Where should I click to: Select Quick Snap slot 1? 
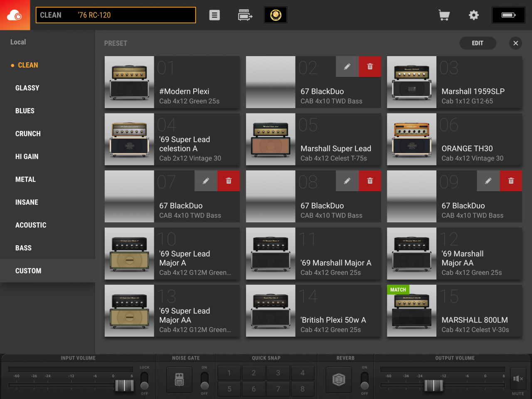(x=229, y=373)
